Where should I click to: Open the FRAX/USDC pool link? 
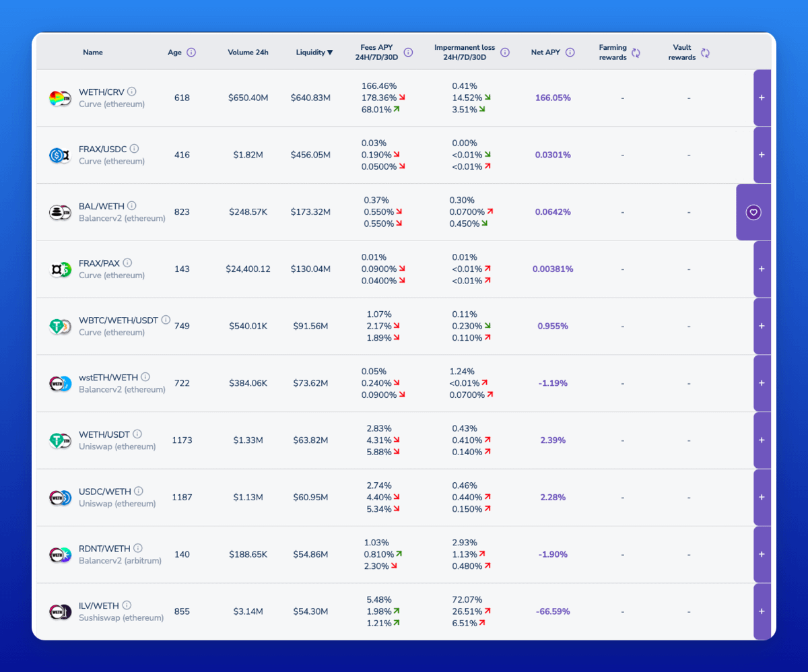tap(103, 149)
